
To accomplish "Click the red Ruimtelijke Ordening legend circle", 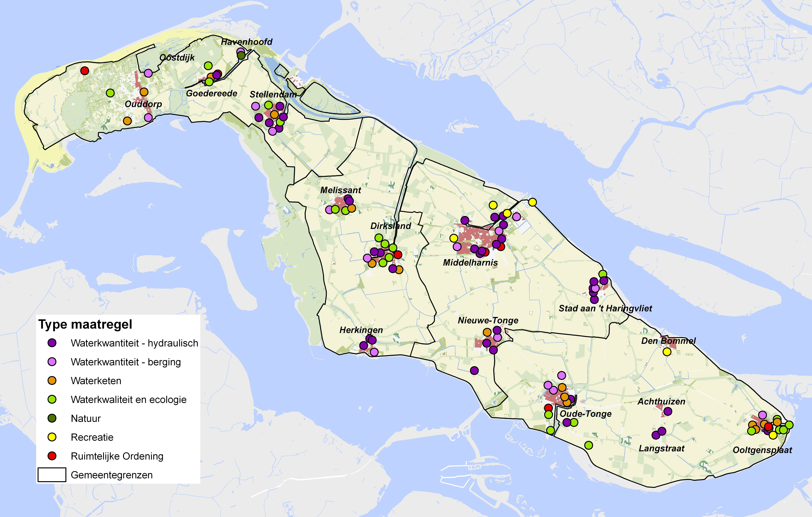I will 52,456.
